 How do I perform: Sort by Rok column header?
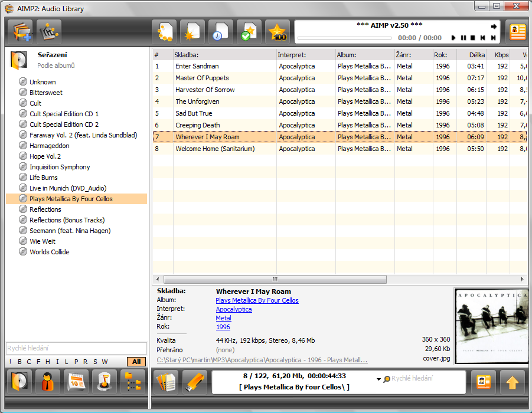pos(445,55)
